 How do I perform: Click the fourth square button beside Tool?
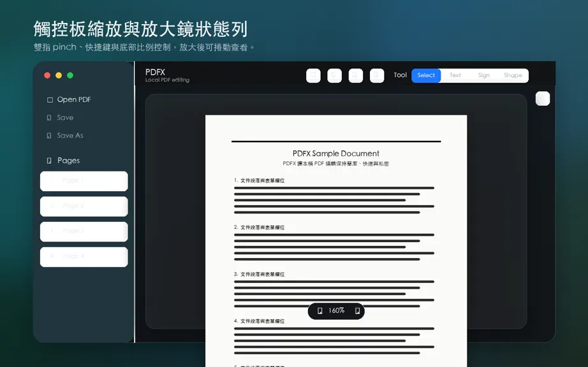tap(378, 75)
